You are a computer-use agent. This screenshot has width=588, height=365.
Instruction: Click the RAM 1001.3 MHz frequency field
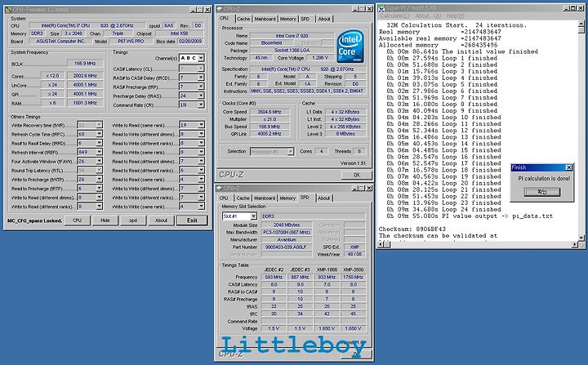(x=85, y=103)
